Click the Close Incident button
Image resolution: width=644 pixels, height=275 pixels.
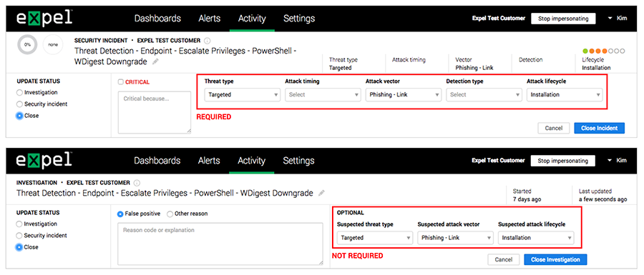pos(599,129)
